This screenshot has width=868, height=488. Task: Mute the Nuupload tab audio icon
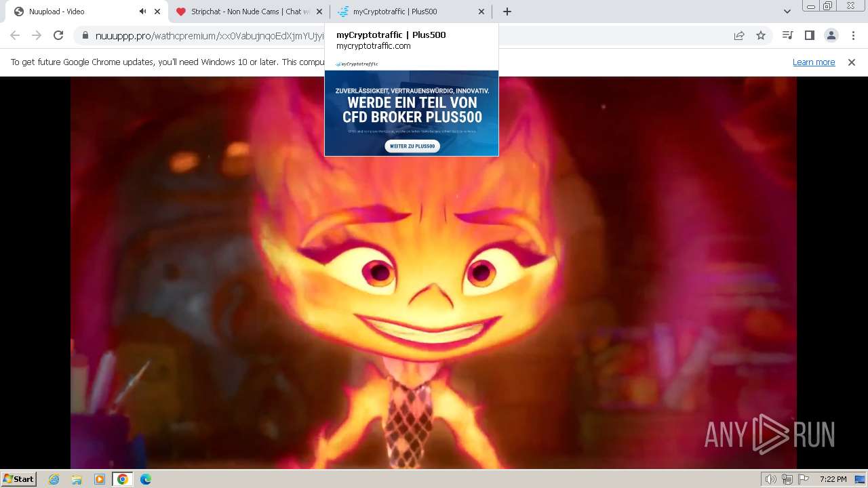[142, 12]
